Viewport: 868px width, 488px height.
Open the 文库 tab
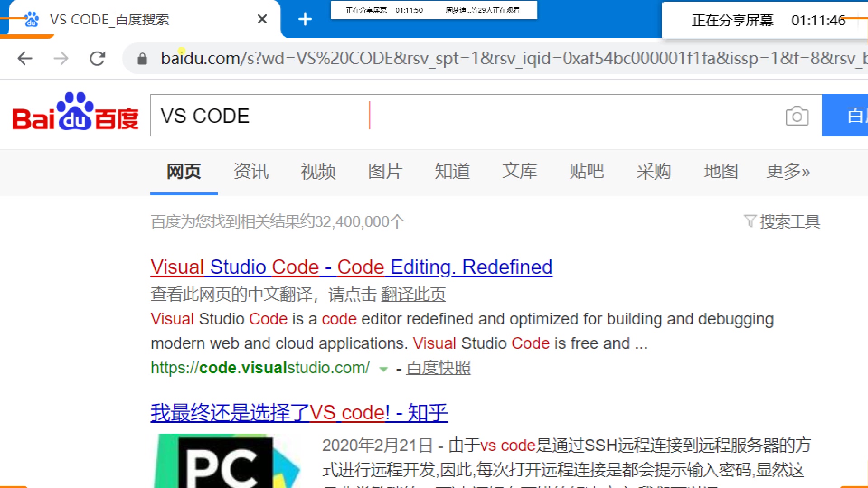coord(519,172)
